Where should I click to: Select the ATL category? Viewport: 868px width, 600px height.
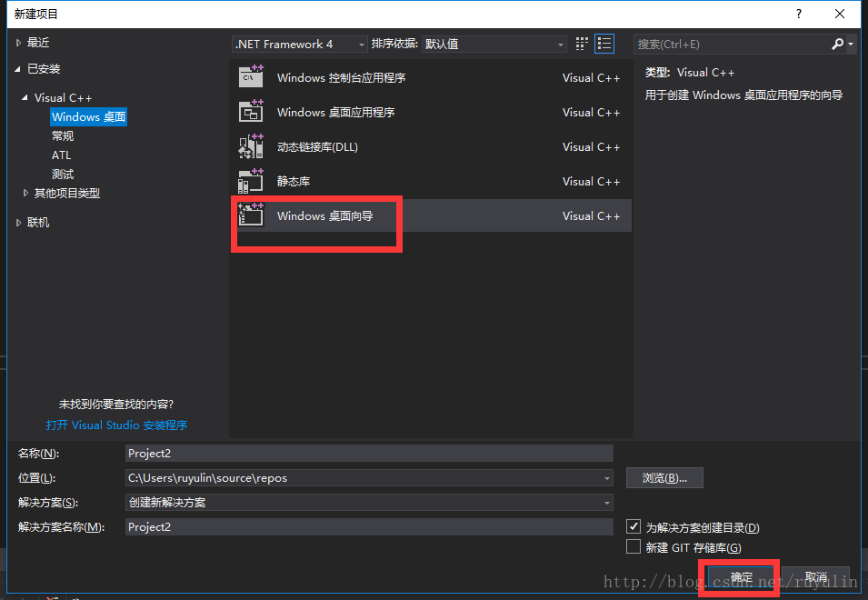pos(62,155)
